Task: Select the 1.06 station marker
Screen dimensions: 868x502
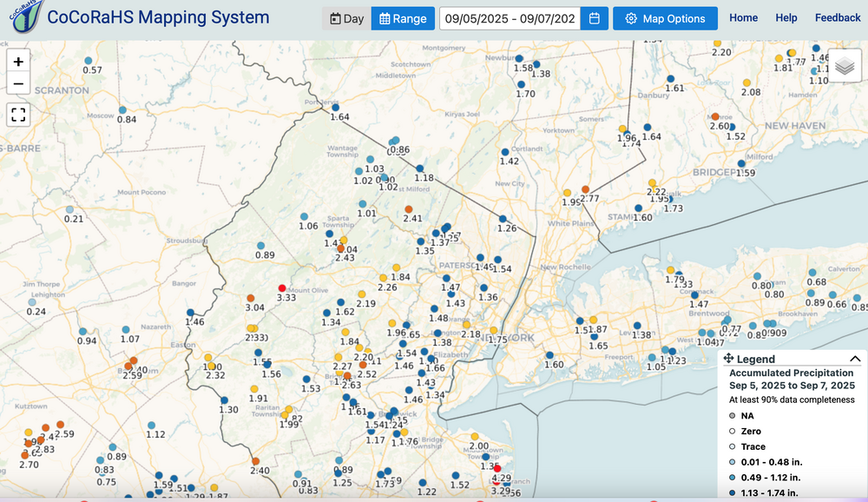Action: click(304, 216)
